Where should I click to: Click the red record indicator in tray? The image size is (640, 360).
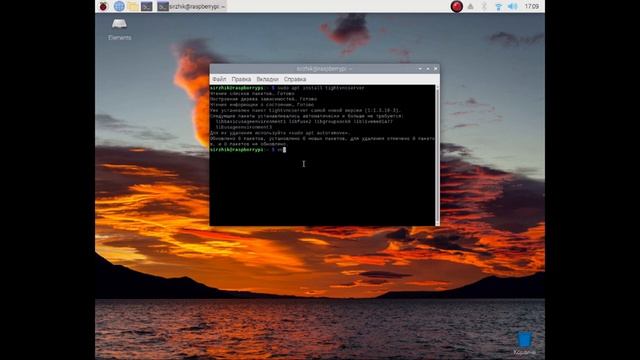coord(456,6)
